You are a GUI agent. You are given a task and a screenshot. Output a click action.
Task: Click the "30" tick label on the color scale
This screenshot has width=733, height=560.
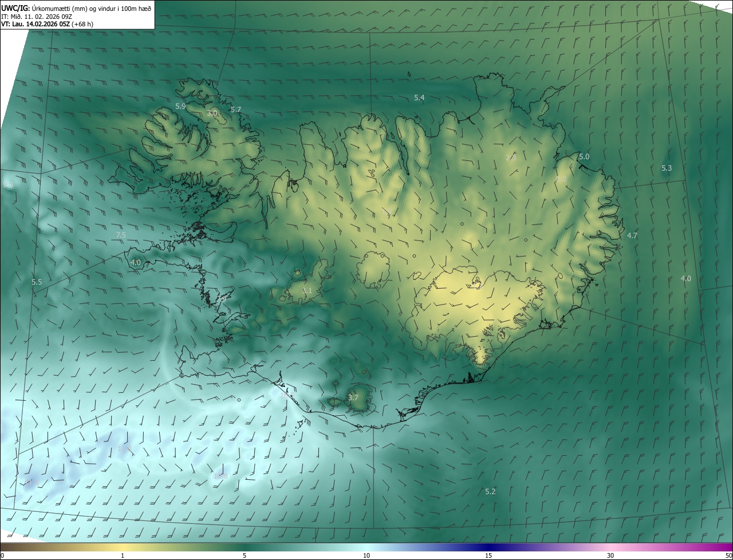click(x=610, y=555)
